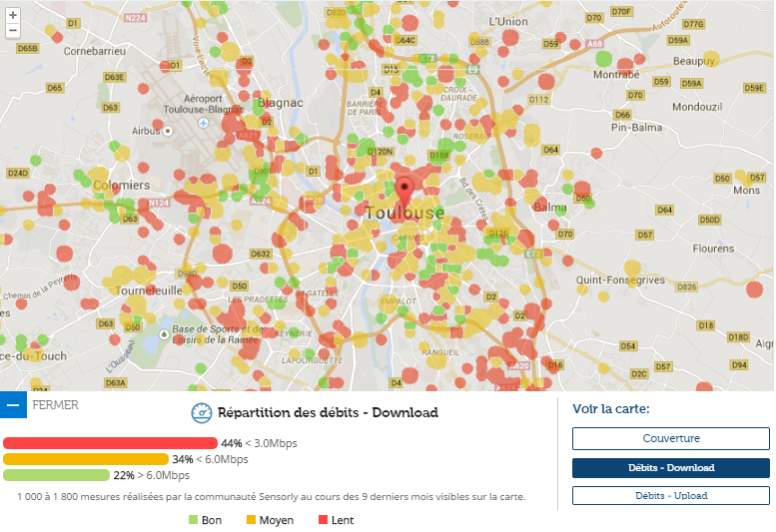This screenshot has width=776, height=532.
Task: Click the D112 road shield
Action: pyautogui.click(x=538, y=100)
